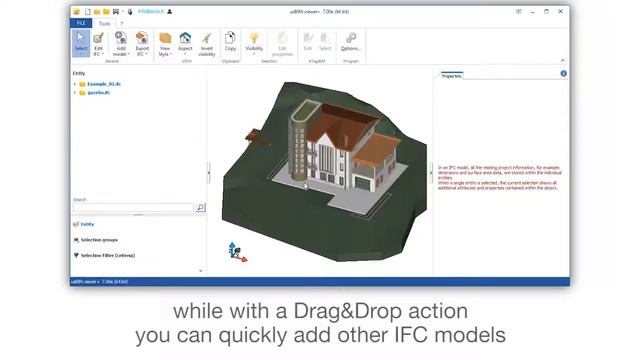Collapse the left Entity panel with the splitter arrow
Screen dimensions: 640x360
pos(209,173)
